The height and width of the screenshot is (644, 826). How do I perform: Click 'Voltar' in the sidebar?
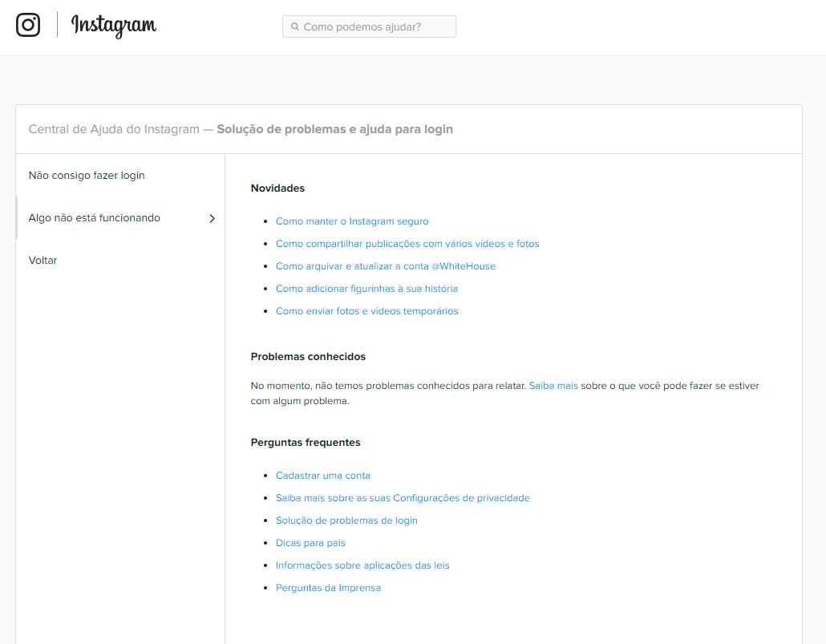[43, 261]
